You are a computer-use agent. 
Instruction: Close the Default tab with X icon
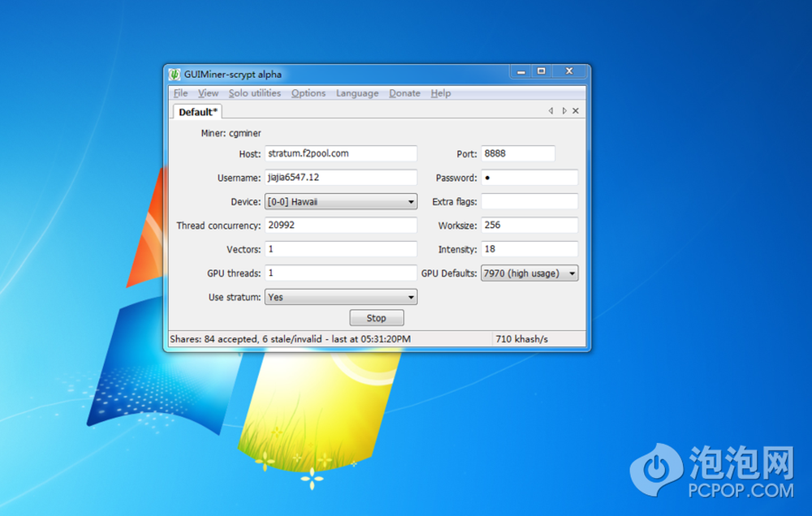[576, 111]
